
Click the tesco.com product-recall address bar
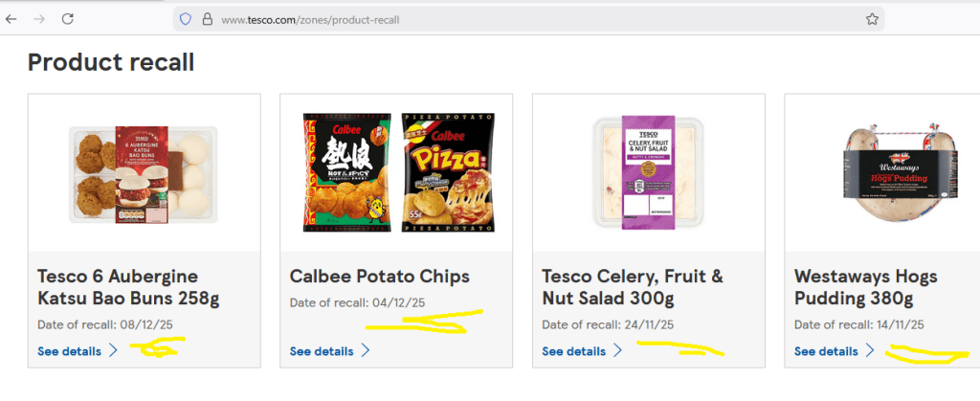pyautogui.click(x=479, y=19)
